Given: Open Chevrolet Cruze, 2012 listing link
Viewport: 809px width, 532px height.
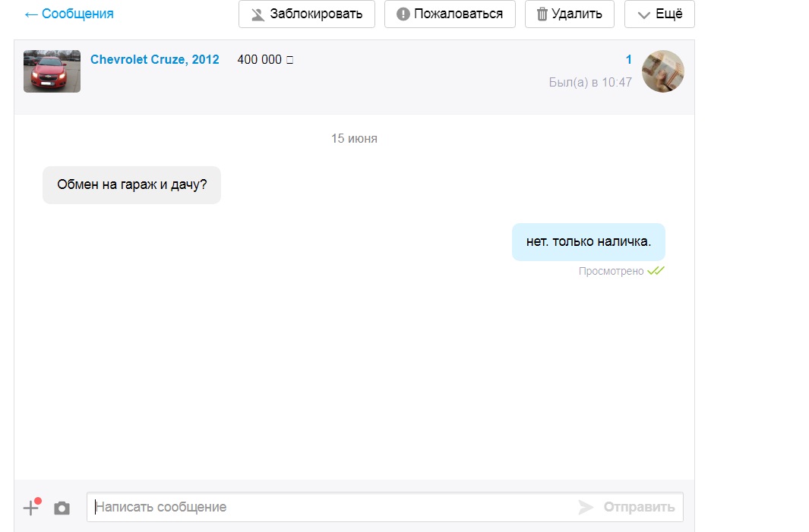Looking at the screenshot, I should [155, 59].
